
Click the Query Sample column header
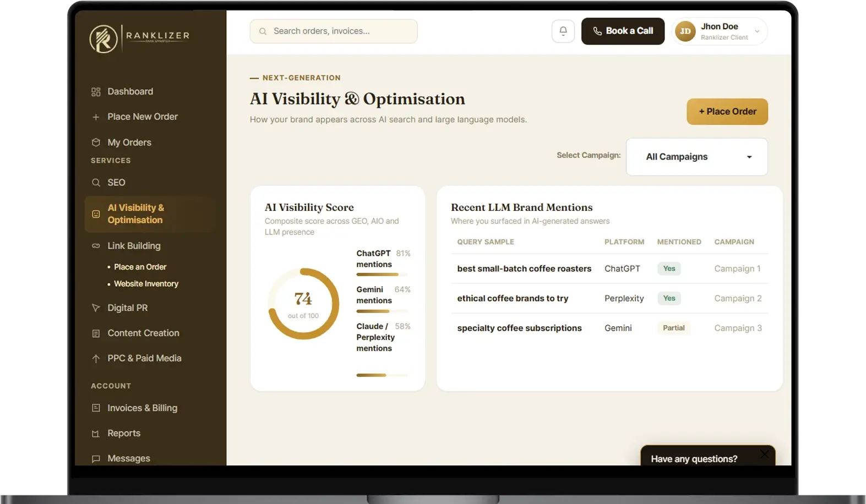(x=486, y=242)
